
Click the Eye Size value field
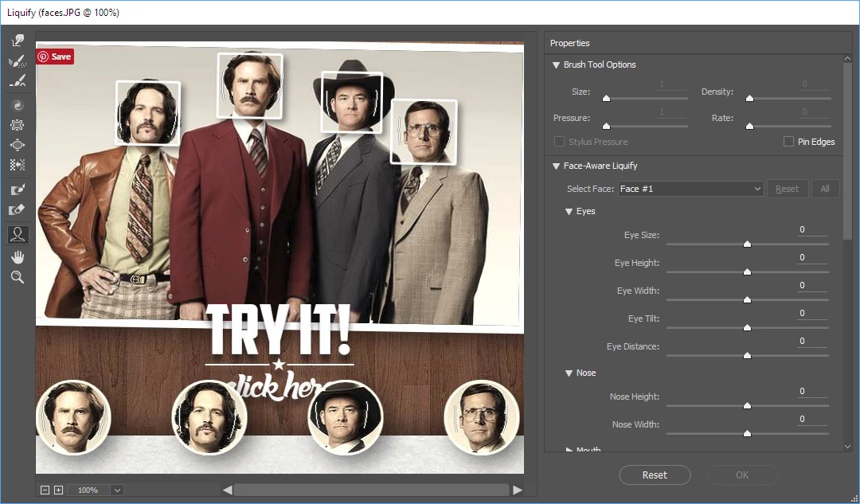coord(812,230)
